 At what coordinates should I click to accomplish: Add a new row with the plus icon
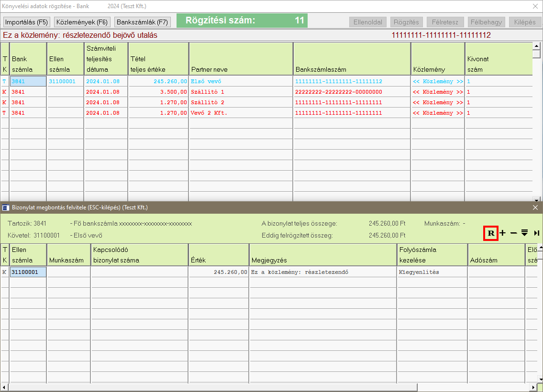[x=502, y=233]
